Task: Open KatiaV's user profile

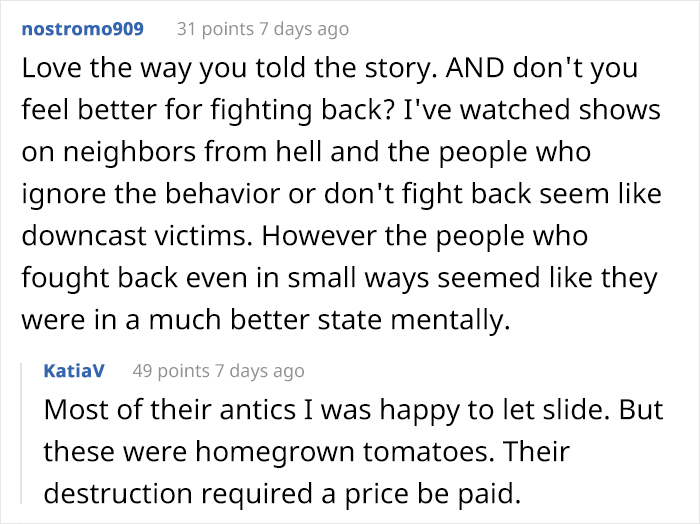Action: 76,371
